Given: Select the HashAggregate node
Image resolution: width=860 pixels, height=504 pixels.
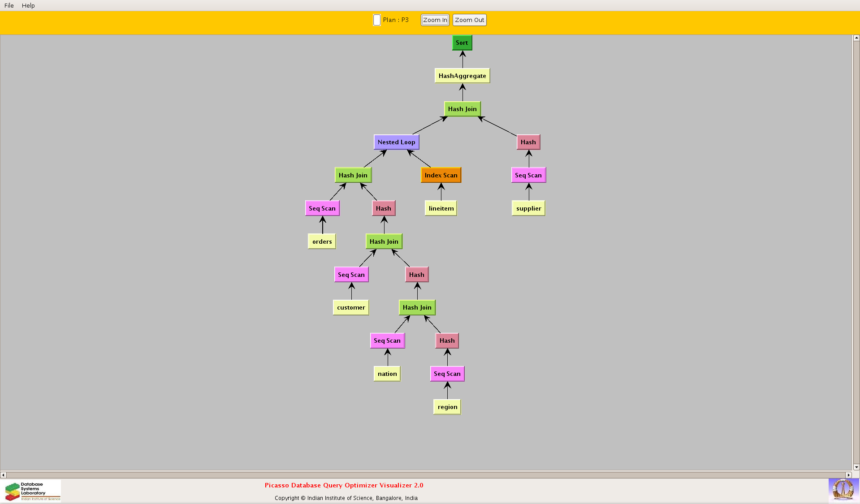Looking at the screenshot, I should [462, 76].
